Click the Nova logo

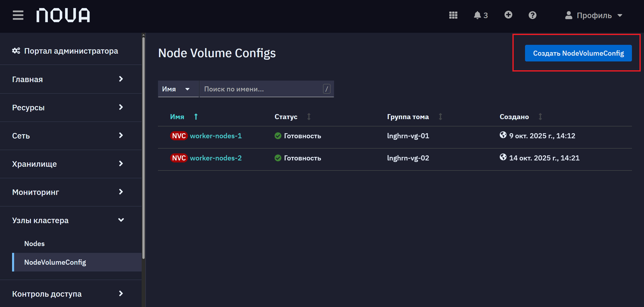[x=63, y=15]
